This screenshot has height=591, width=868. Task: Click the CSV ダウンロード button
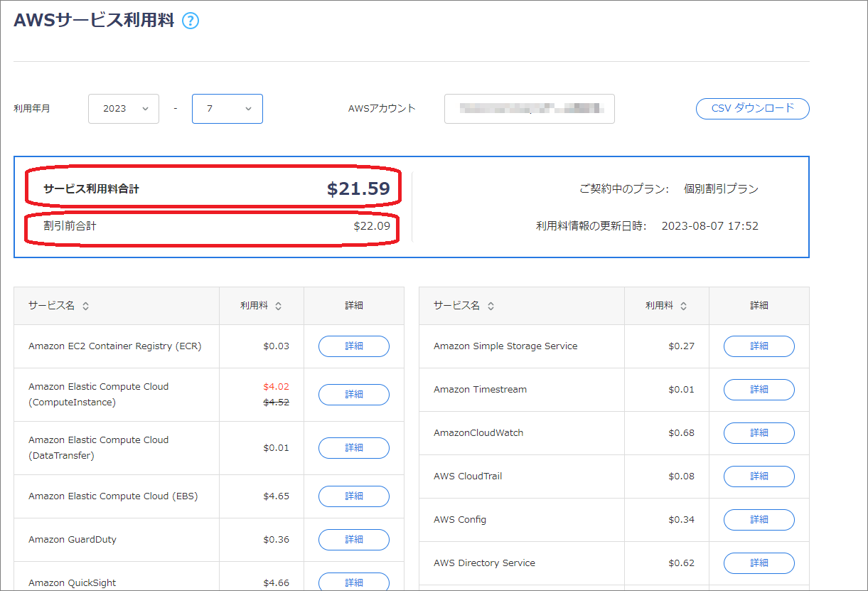752,109
